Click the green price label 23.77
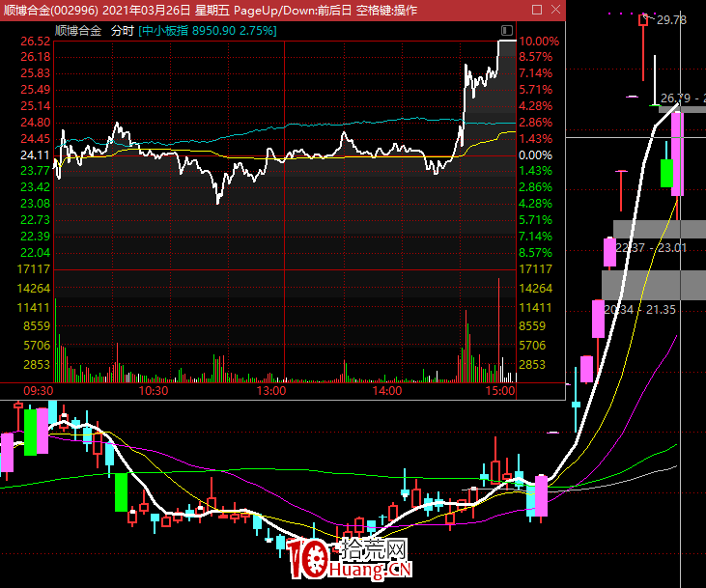Screen dimensions: 706x588 35,171
